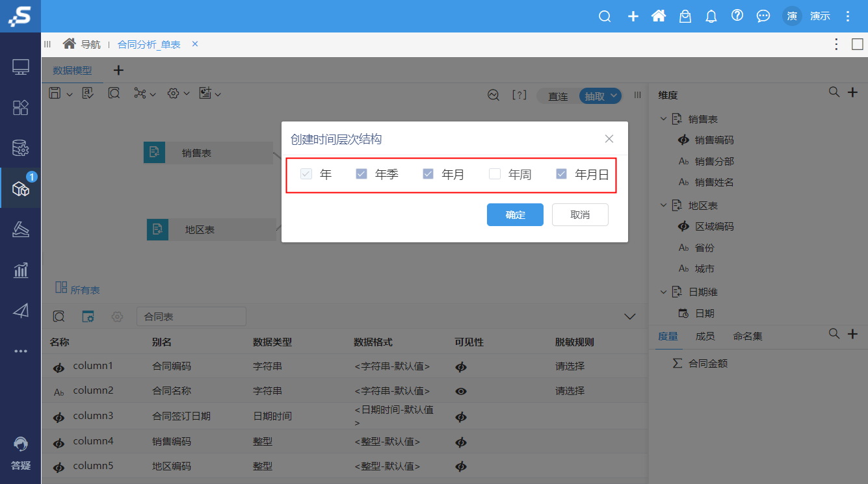Uncheck the 年季 checkbox
Viewport: 868px width, 484px height.
[x=361, y=173]
